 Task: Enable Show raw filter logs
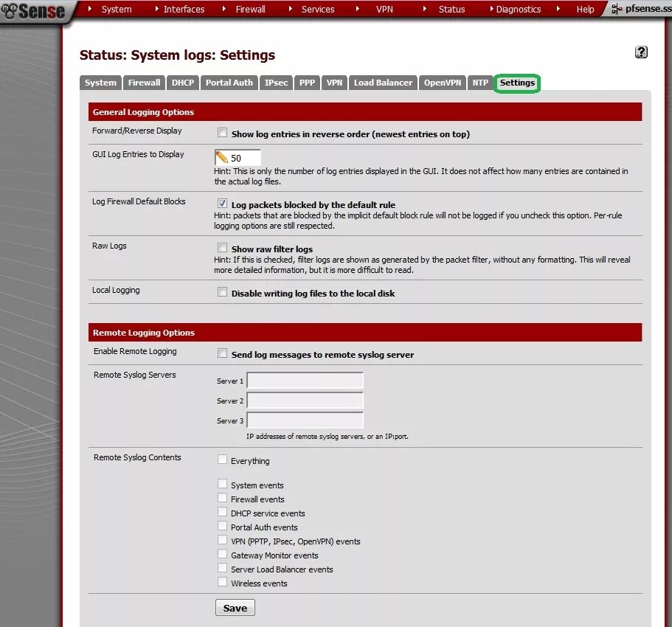[222, 248]
